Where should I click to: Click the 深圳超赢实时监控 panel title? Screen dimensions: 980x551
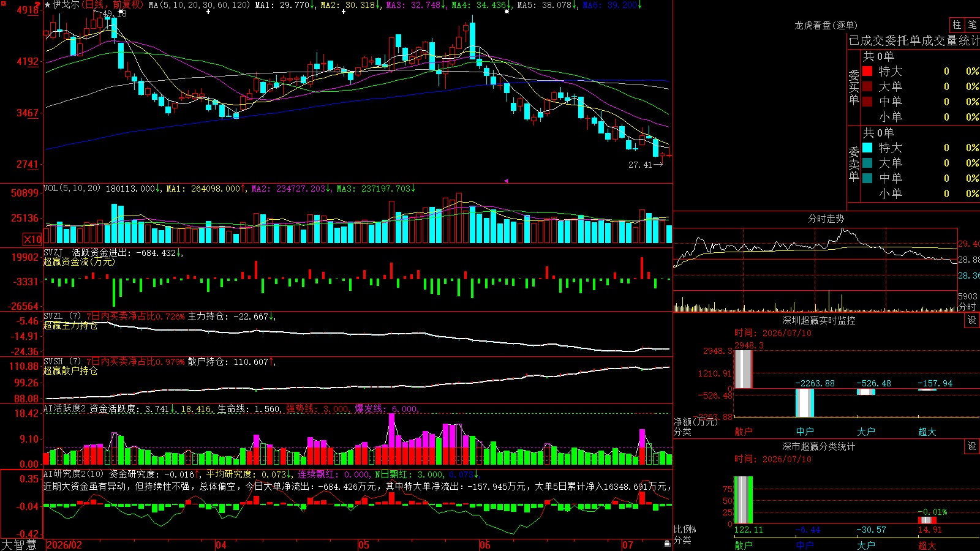click(819, 320)
